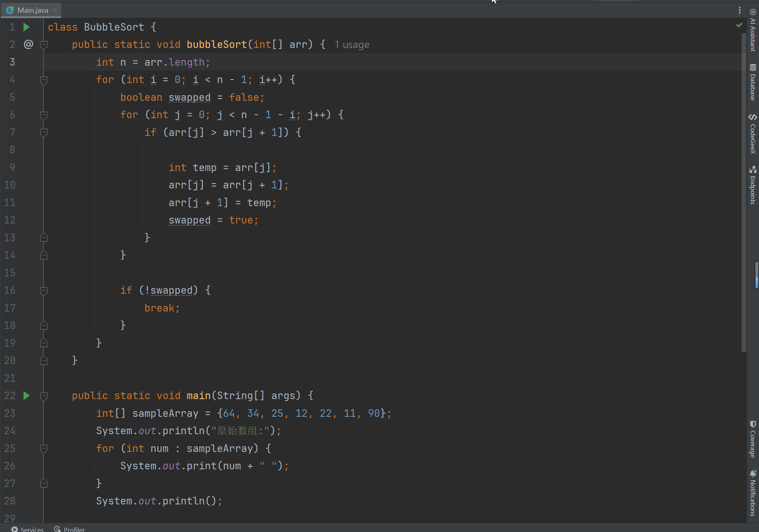The width and height of the screenshot is (759, 532).
Task: Collapse the if (!swapped) block fold
Action: tap(44, 291)
